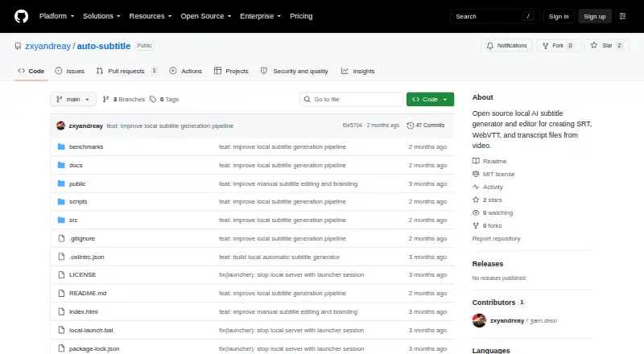View the 0 watching link
This screenshot has height=354, width=644.
click(493, 212)
